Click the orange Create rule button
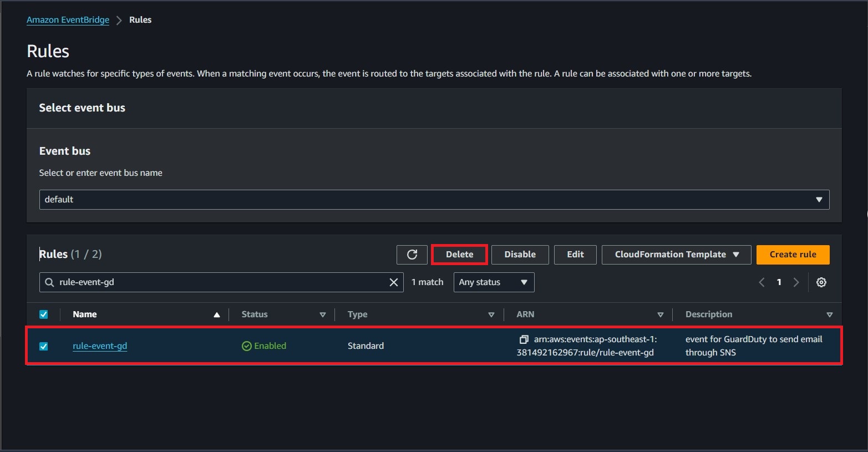 tap(793, 255)
